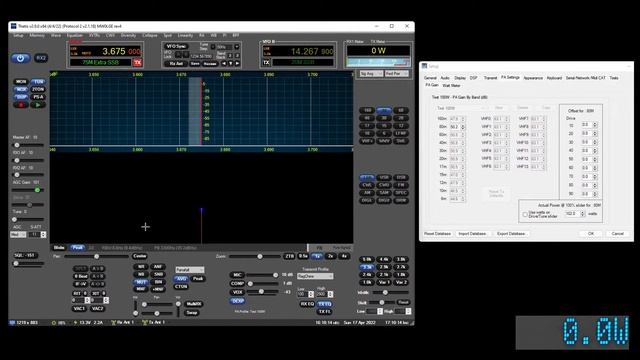
Task: Click OK in the Setup window
Action: click(x=591, y=234)
